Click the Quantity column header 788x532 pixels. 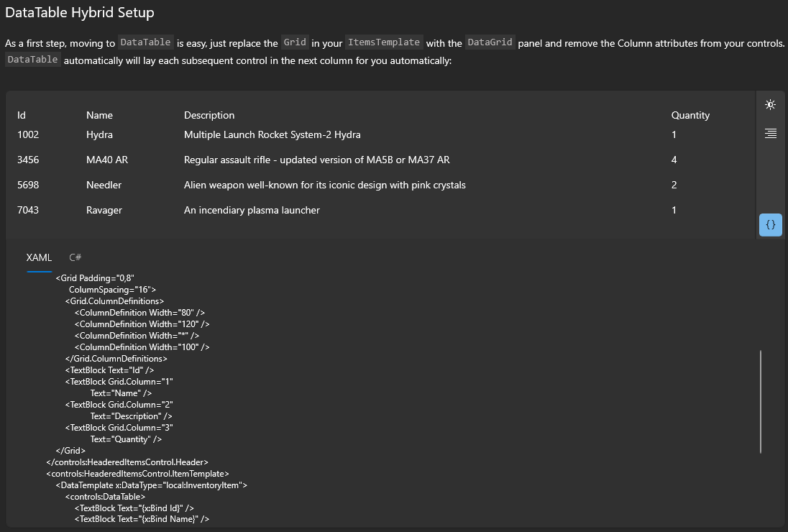690,115
